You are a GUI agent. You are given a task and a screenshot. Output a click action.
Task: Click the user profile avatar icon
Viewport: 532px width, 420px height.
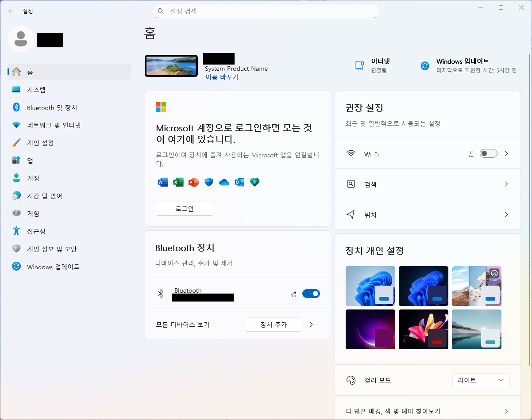tap(20, 39)
